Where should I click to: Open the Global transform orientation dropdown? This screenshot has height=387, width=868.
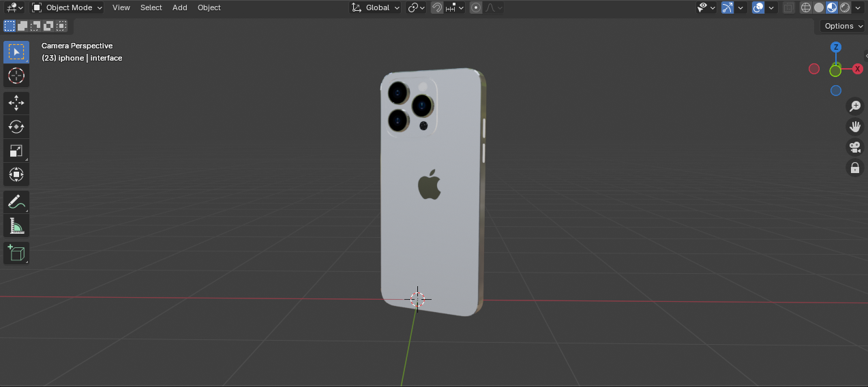pyautogui.click(x=376, y=7)
